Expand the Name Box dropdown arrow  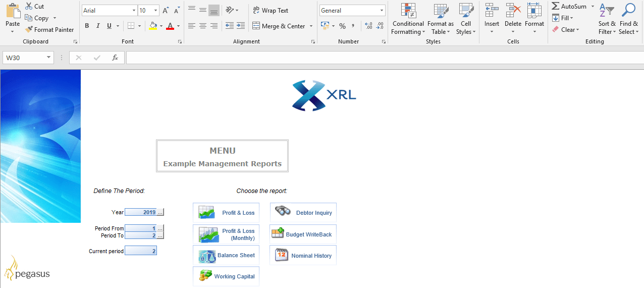(x=49, y=58)
